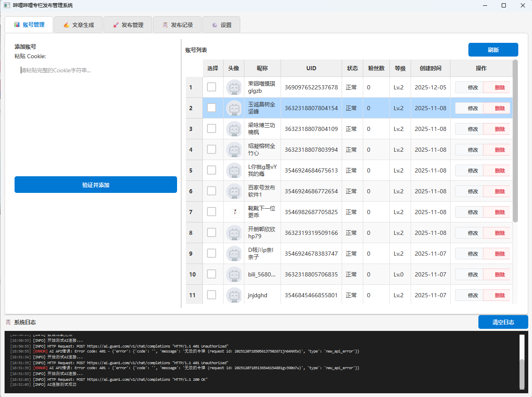Click avatar icon of jnjdghd account
Screen dimensions: 532x397
234,295
